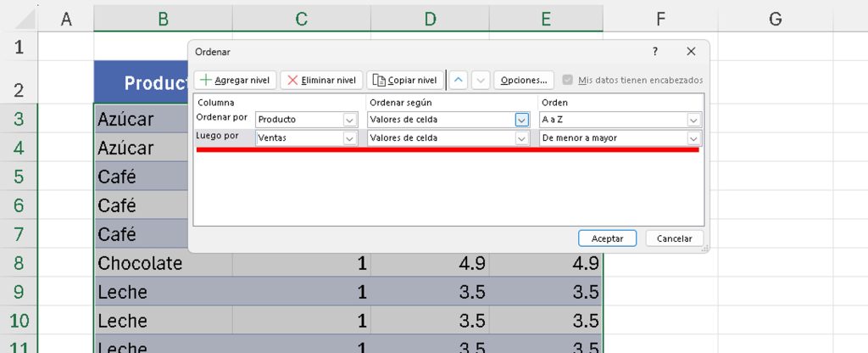Click the Agregar nivel plus icon

[205, 80]
